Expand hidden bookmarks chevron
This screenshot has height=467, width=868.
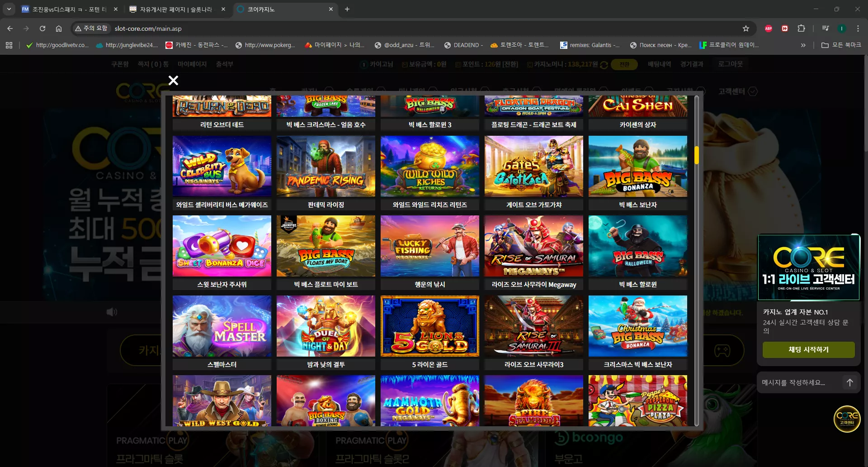pyautogui.click(x=803, y=45)
